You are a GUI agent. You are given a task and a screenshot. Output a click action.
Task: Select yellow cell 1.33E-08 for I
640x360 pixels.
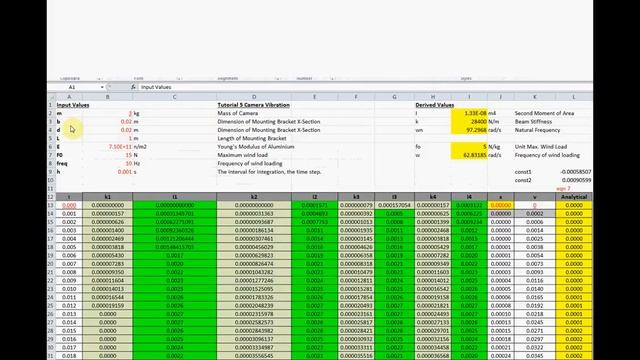(x=469, y=113)
